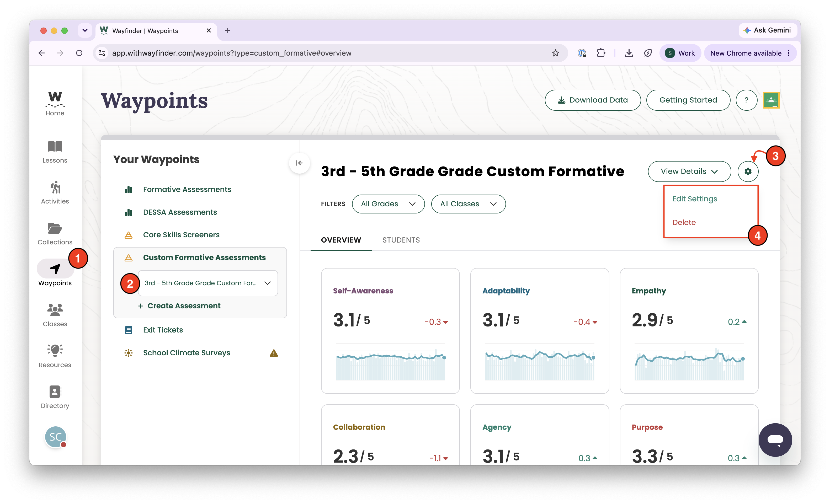Open the All Grades filter dropdown
The height and width of the screenshot is (504, 830).
pos(388,204)
